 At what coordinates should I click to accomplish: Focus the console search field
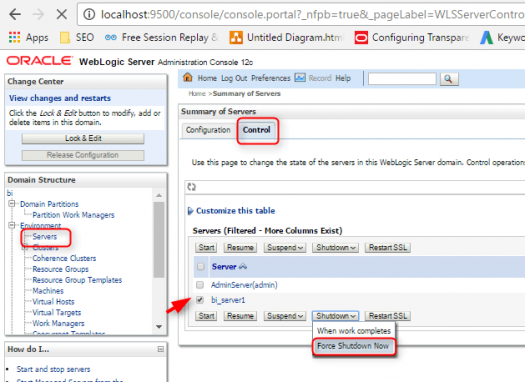pos(402,79)
